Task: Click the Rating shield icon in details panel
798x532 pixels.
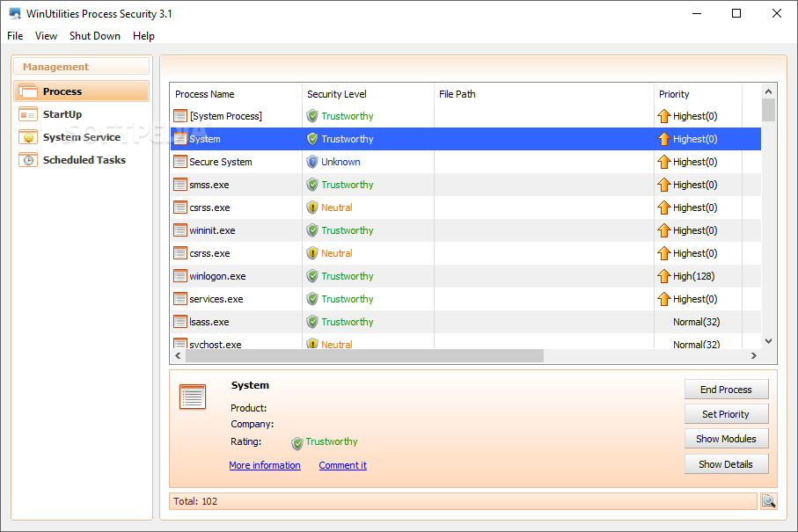Action: pos(297,444)
